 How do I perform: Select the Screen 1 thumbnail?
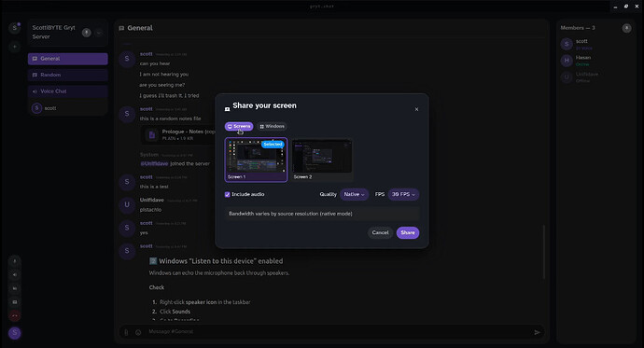[256, 160]
